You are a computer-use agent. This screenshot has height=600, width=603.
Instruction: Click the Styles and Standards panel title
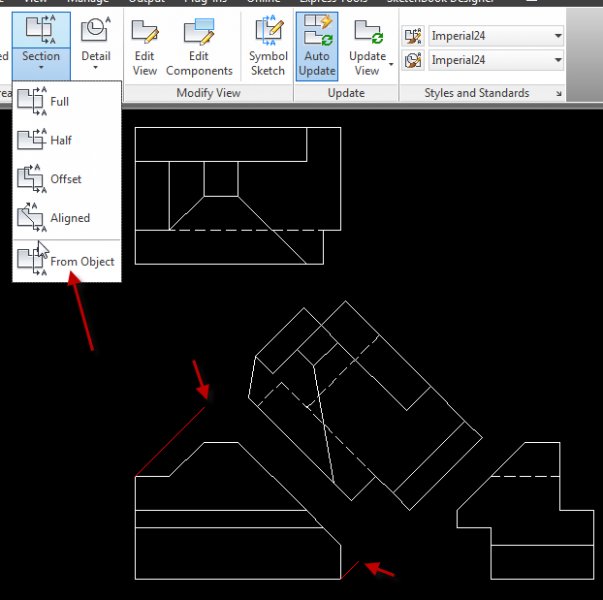[x=476, y=93]
